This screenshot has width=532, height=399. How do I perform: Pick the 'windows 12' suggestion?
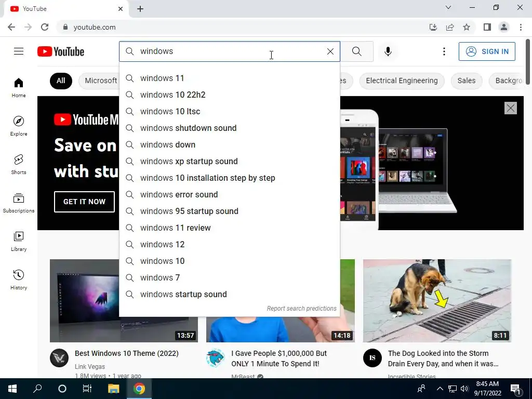229,244
